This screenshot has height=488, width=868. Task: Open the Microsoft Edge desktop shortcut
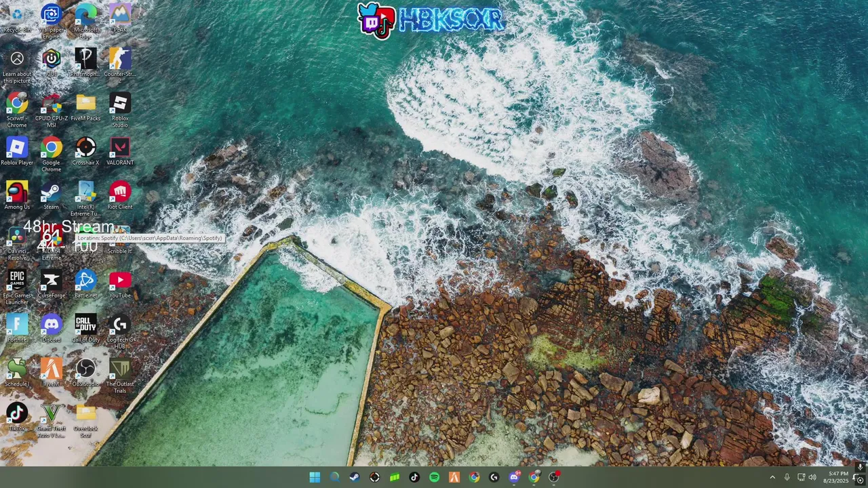85,22
